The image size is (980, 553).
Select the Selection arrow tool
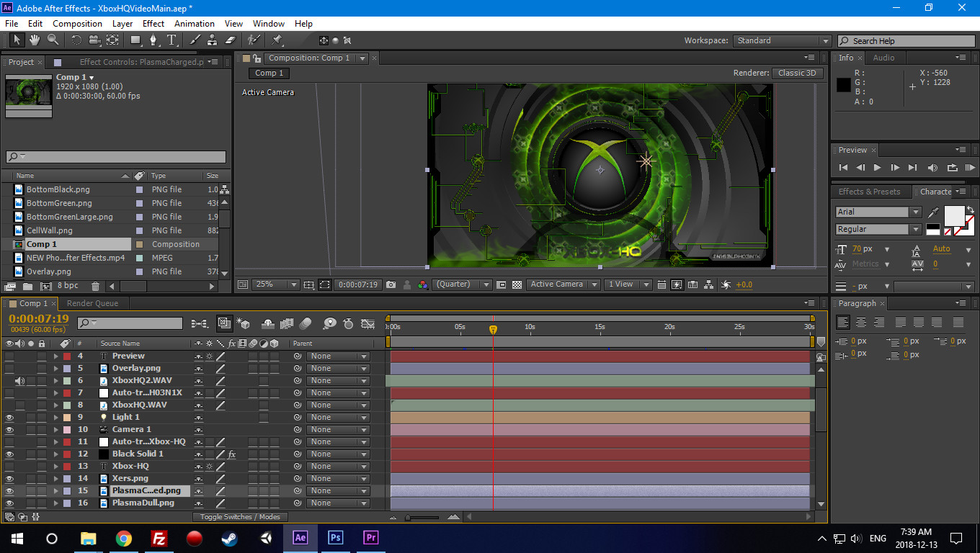(17, 40)
